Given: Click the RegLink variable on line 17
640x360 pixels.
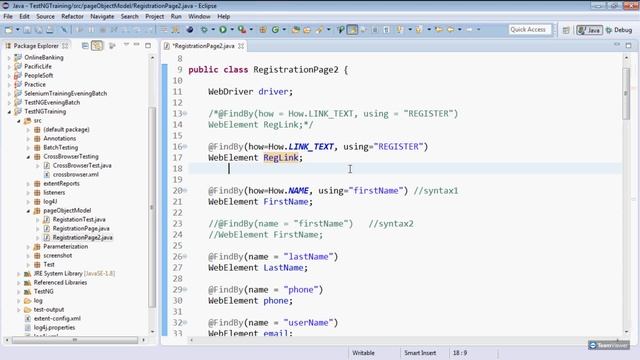Looking at the screenshot, I should click(281, 158).
